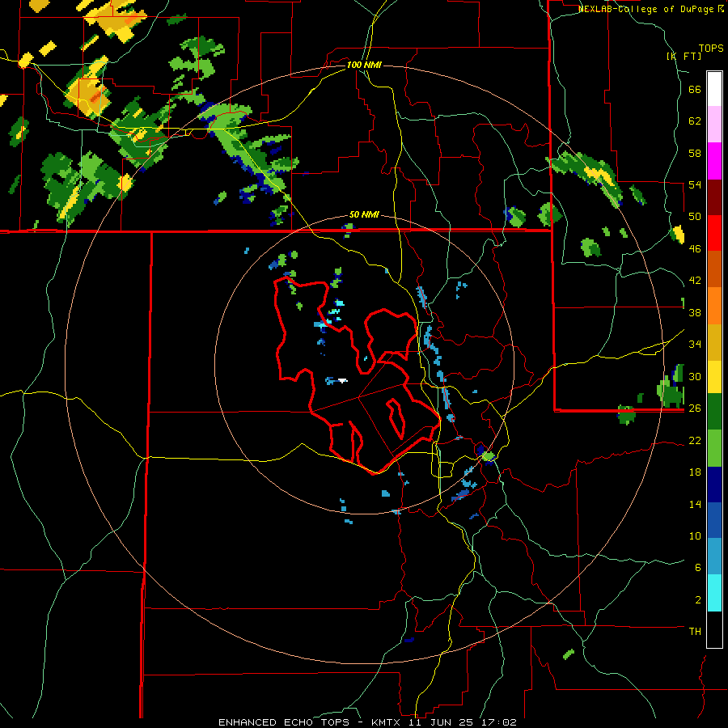Click the yellow 30-34 kft legend swatch
Viewport: 728px width, 728px height.
click(714, 377)
